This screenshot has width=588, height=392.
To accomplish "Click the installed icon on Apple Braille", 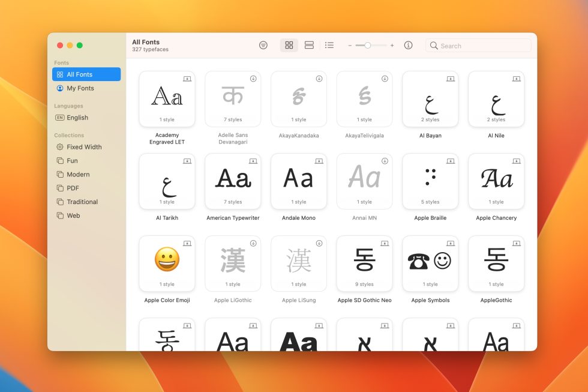I will pyautogui.click(x=451, y=161).
